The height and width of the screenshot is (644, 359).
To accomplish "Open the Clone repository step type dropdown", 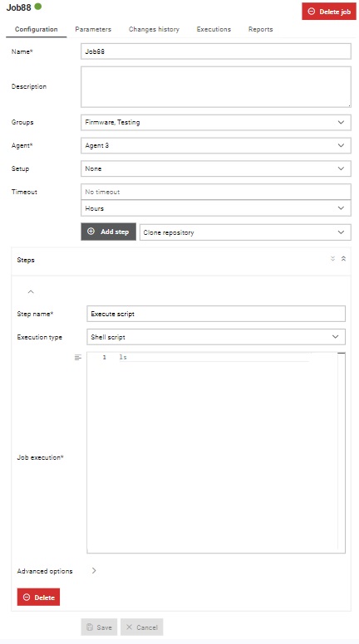I will click(245, 232).
